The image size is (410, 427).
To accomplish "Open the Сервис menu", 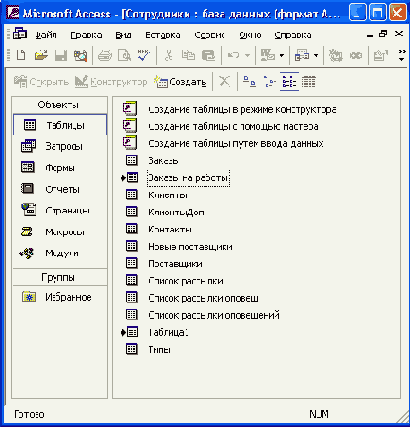I will 210,35.
